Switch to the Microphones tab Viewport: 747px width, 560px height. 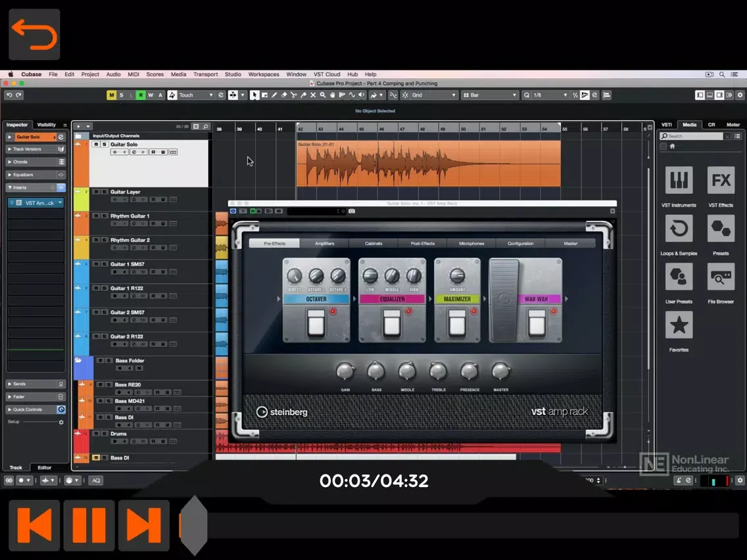pyautogui.click(x=471, y=243)
